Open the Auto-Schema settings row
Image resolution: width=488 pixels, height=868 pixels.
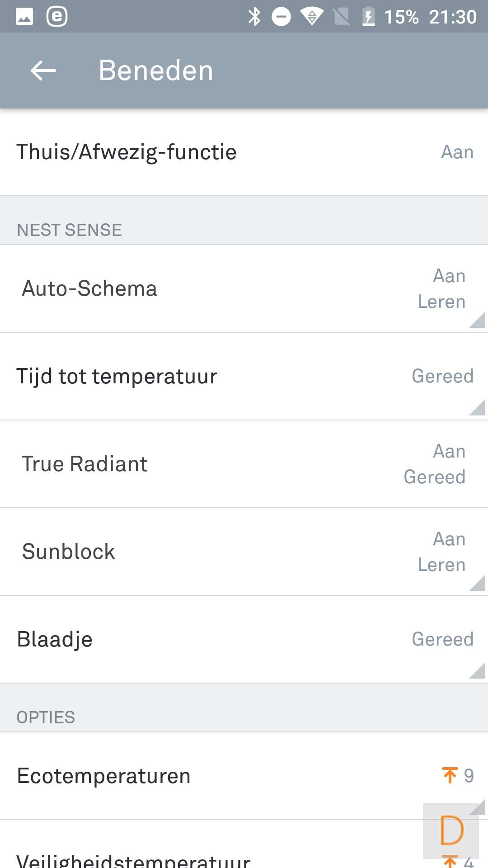[89, 288]
